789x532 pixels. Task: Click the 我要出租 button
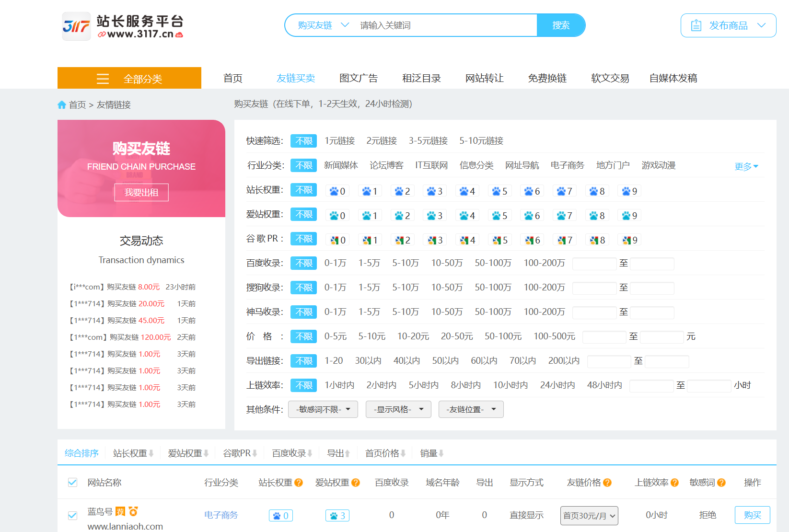point(141,192)
